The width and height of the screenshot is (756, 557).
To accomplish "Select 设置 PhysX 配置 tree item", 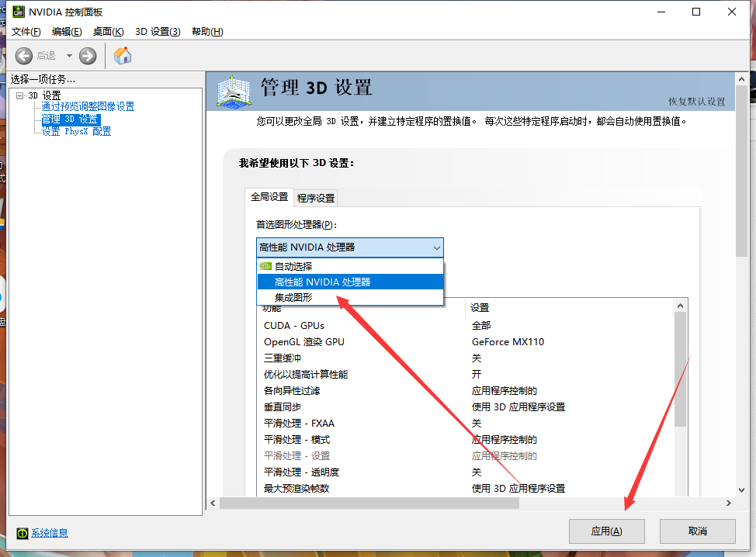I will point(76,132).
